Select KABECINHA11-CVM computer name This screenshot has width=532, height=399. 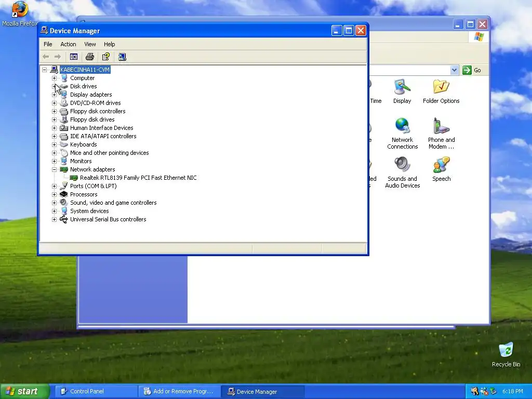(85, 70)
